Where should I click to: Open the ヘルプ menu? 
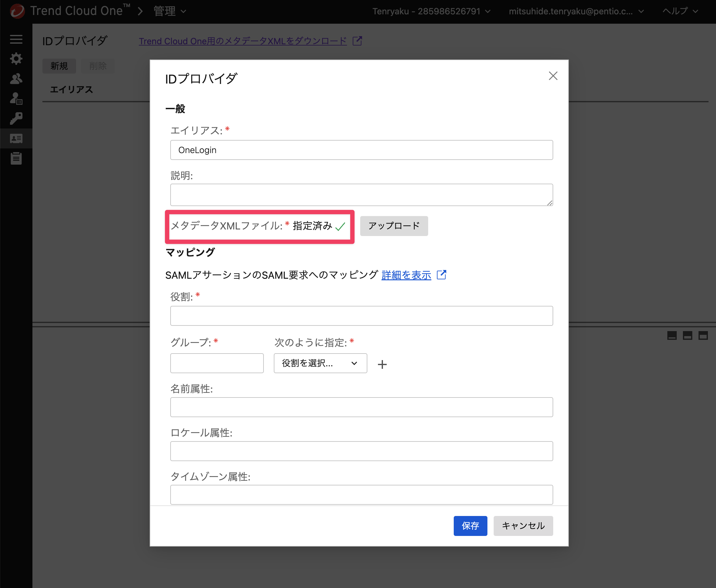point(680,11)
